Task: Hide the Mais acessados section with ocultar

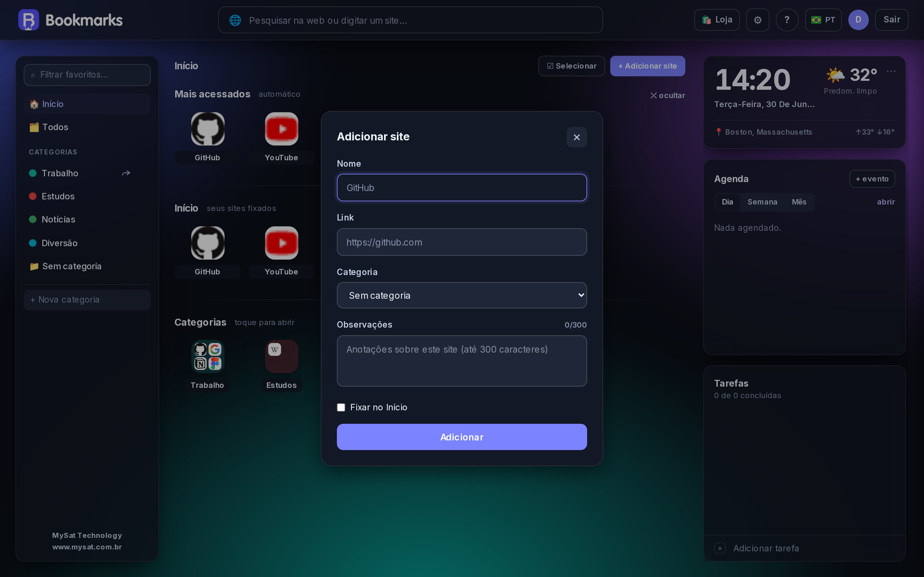Action: [667, 96]
